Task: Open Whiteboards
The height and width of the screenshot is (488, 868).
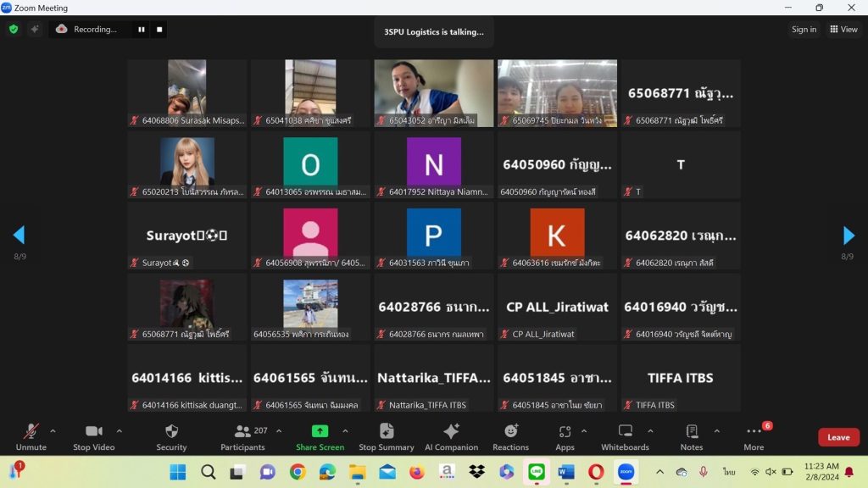Action: [625, 436]
